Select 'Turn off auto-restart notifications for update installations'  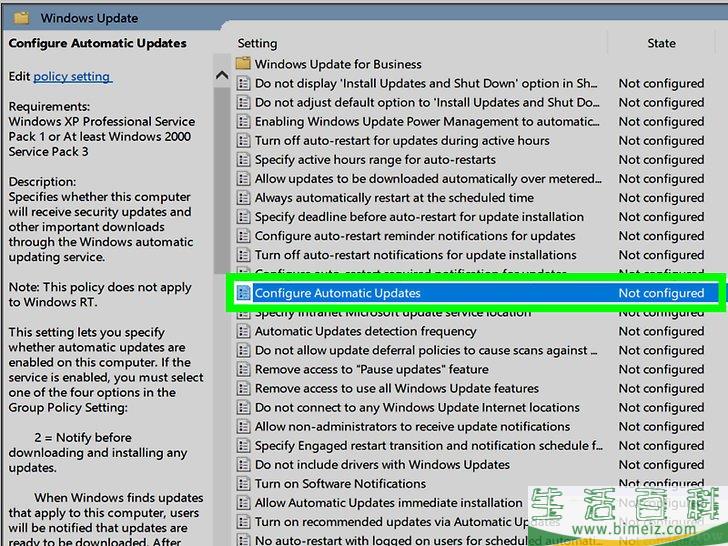point(416,255)
